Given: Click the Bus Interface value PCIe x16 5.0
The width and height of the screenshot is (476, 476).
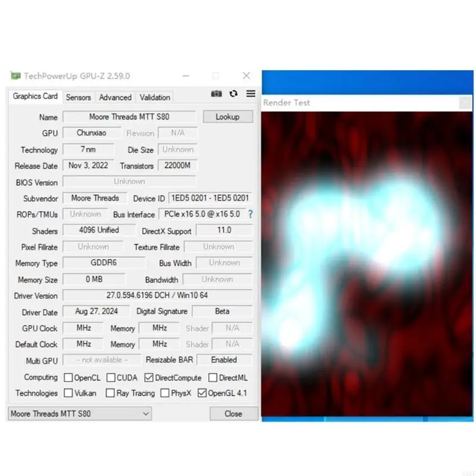Looking at the screenshot, I should click(202, 214).
